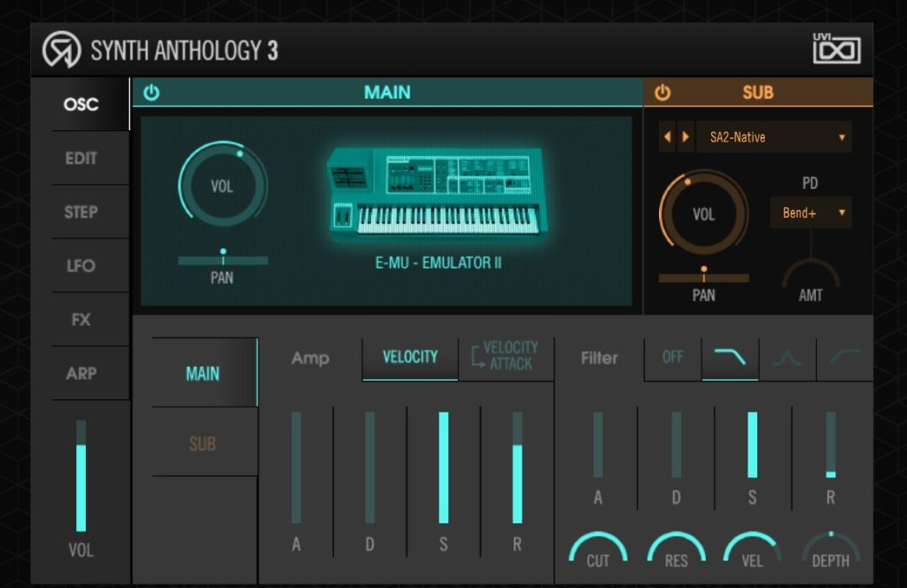Open the Bend+ PD mode dropdown
907x588 pixels.
click(810, 213)
